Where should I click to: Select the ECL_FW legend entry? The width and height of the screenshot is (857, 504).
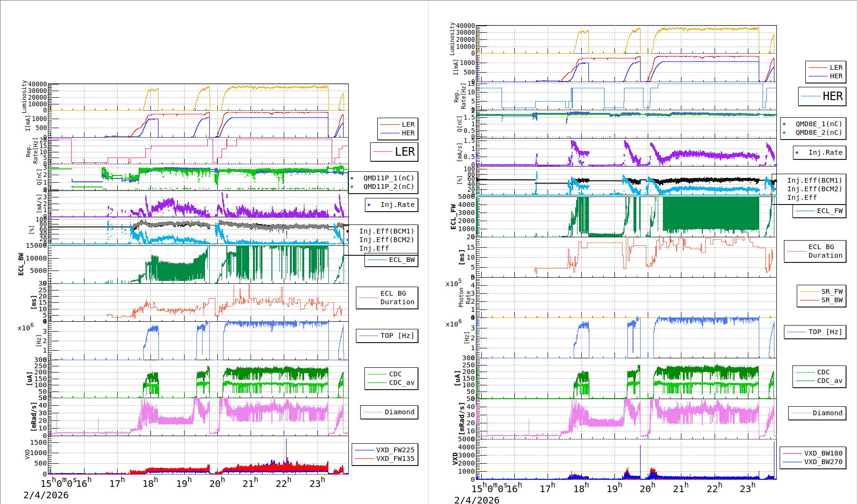pyautogui.click(x=820, y=211)
